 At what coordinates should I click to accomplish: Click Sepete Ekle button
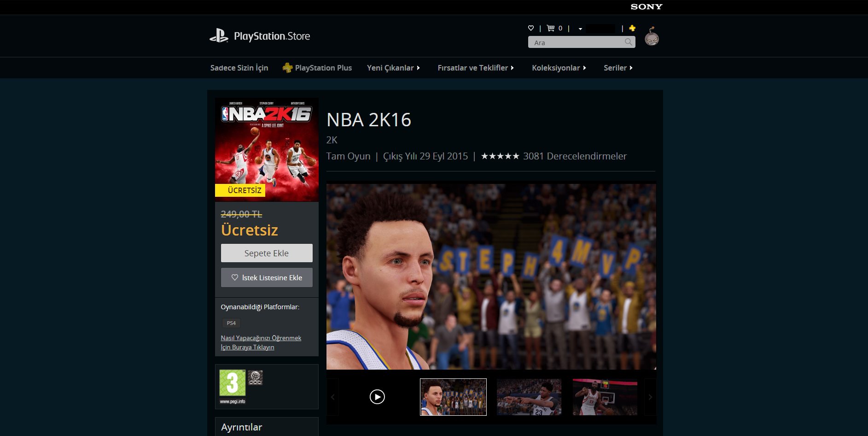267,253
